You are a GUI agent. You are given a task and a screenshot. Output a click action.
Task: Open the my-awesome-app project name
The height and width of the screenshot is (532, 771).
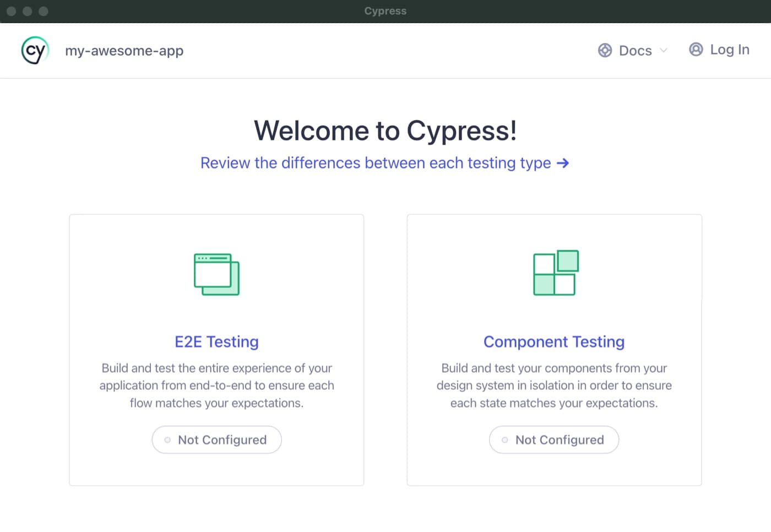(124, 51)
